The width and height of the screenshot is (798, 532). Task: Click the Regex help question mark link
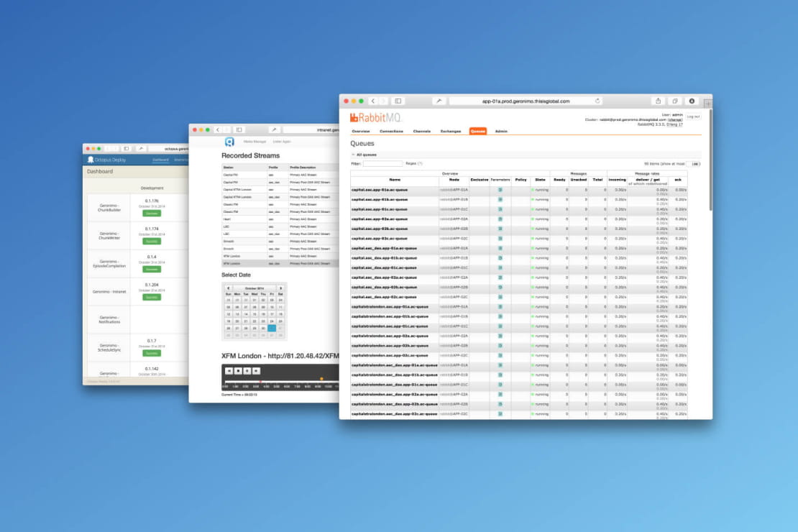point(419,163)
